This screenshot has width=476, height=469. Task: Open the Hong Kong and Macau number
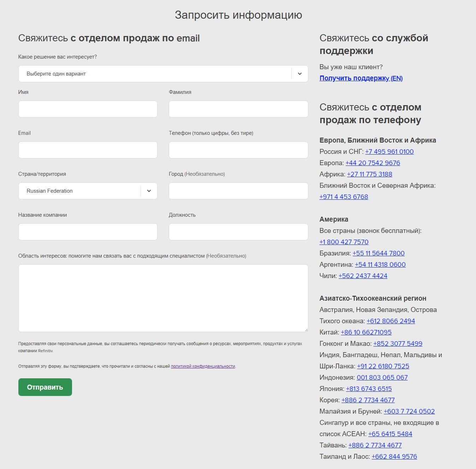pos(398,343)
